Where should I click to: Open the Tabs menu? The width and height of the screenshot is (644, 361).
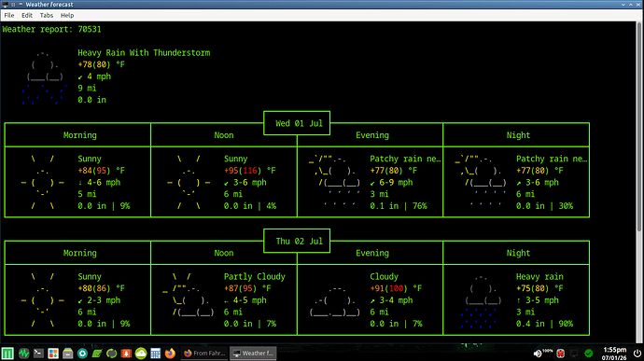(x=47, y=15)
